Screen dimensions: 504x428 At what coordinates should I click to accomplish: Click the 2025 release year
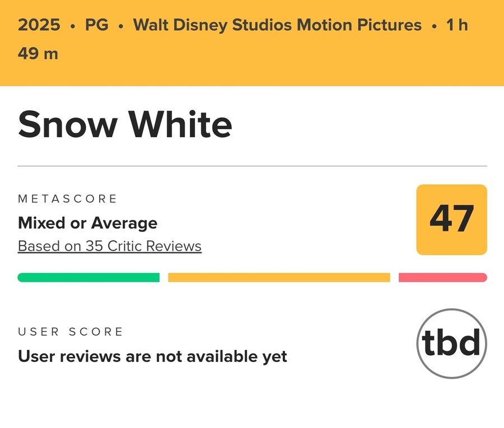click(x=39, y=25)
